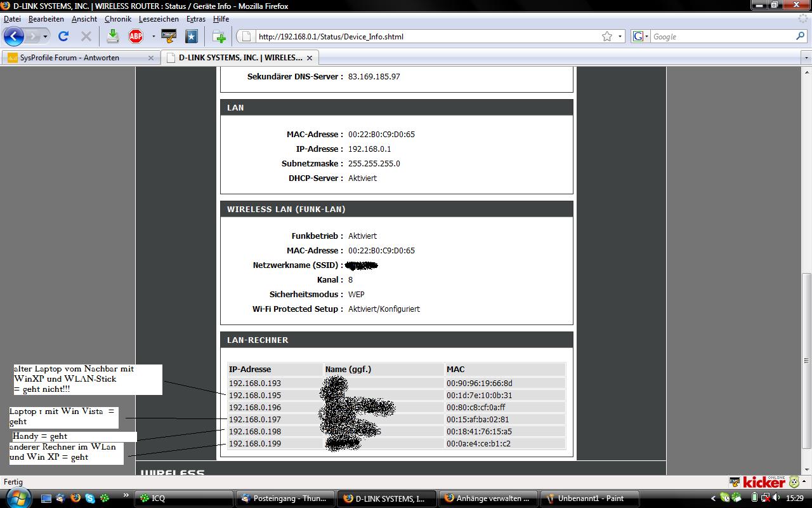Open the list all tabs dropdown
The height and width of the screenshot is (508, 812).
[806, 58]
